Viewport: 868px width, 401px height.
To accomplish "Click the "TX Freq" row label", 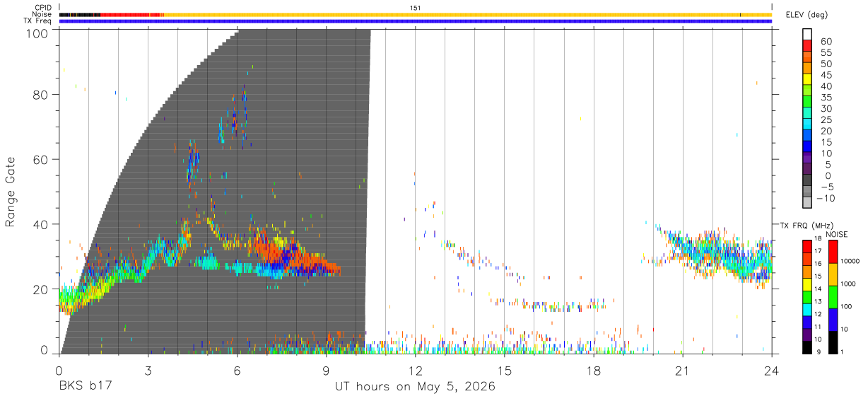I will point(38,21).
